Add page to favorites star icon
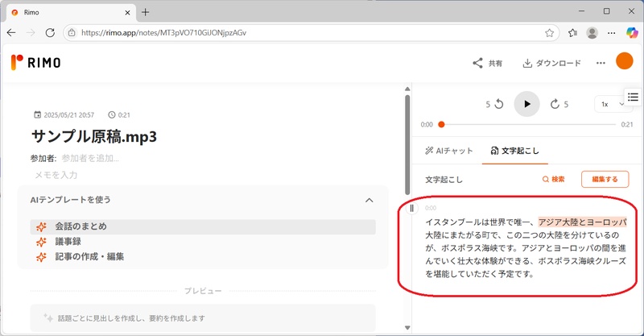The height and width of the screenshot is (336, 644). 550,33
